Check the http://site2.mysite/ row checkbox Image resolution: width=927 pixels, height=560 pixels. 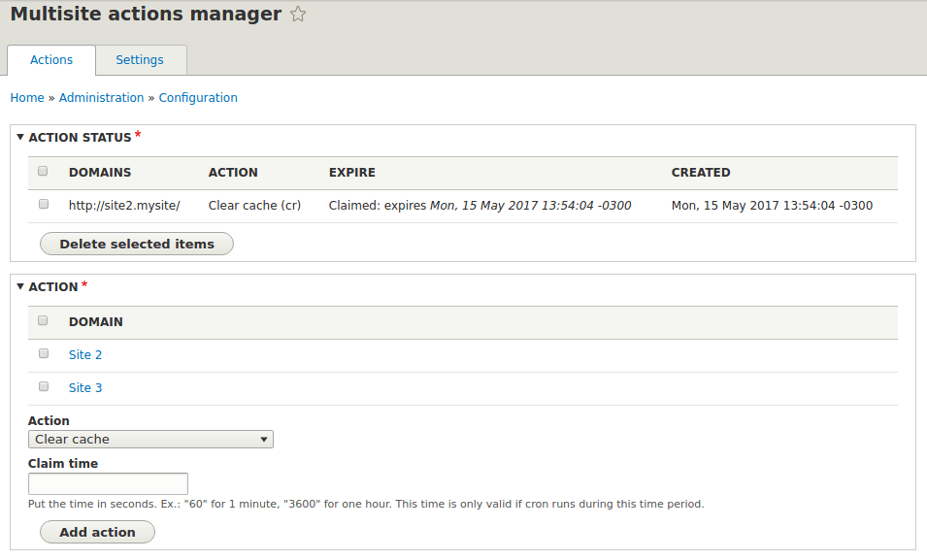(x=43, y=204)
